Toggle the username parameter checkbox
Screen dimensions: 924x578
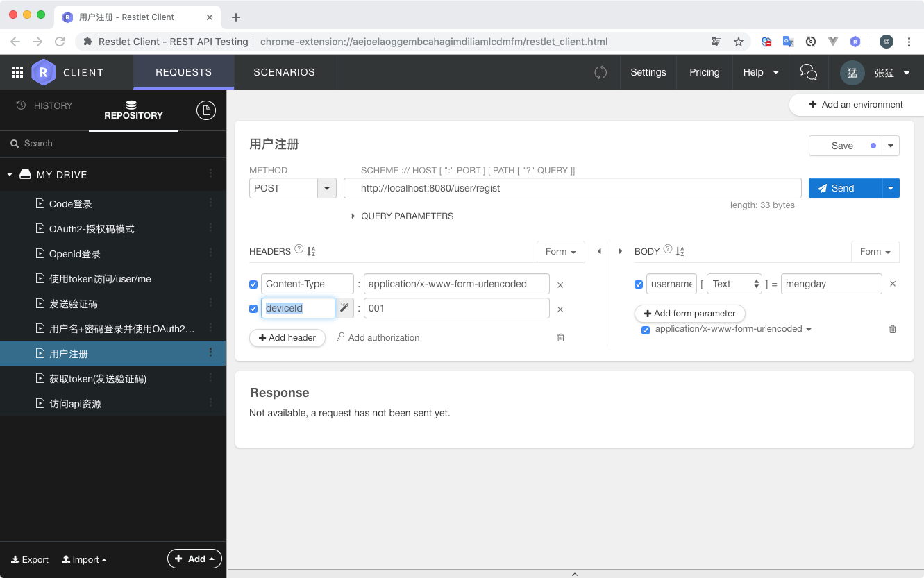639,284
